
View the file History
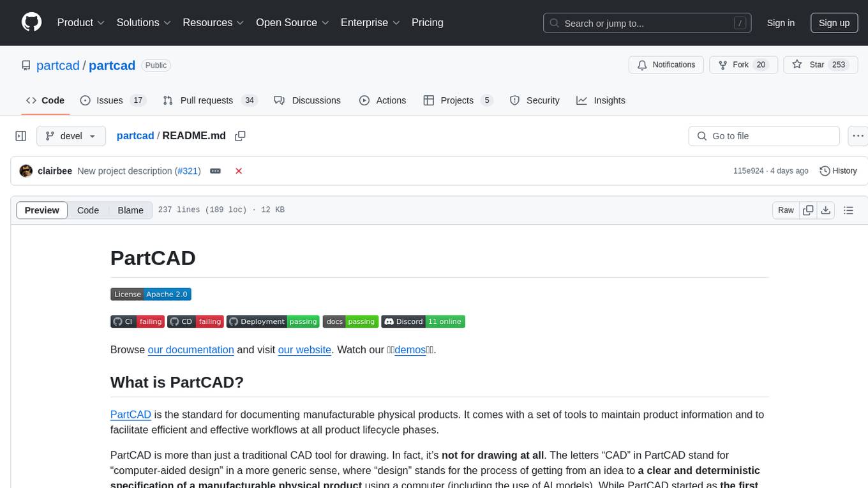pos(838,171)
